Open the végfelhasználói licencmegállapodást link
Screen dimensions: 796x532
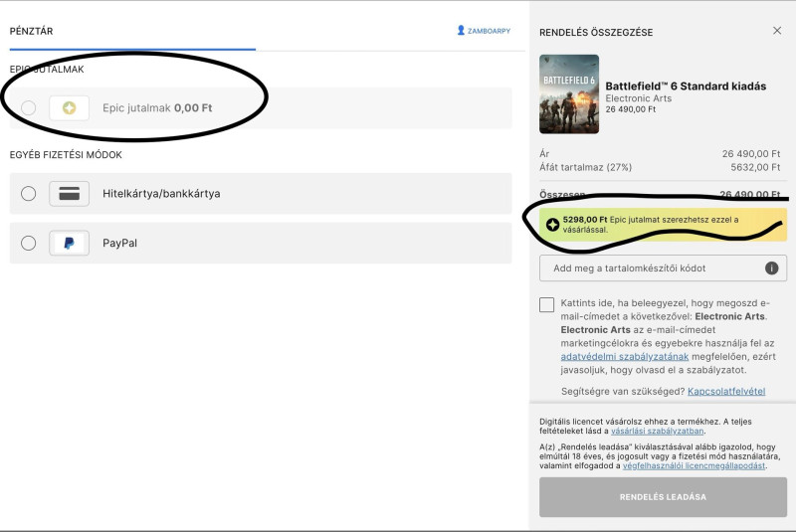[694, 465]
